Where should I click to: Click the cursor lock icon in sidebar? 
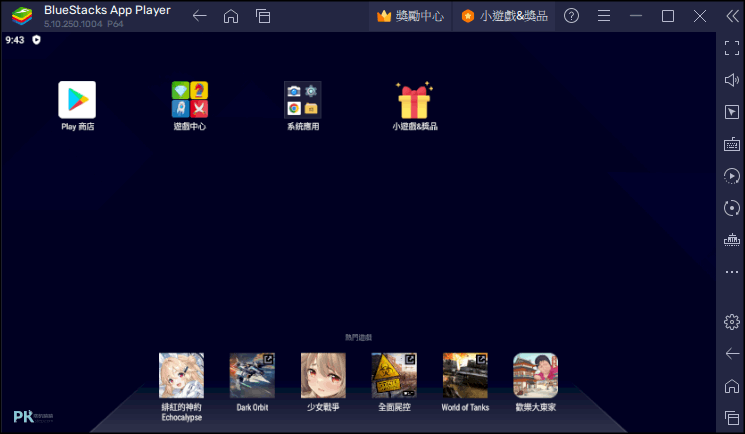point(732,112)
